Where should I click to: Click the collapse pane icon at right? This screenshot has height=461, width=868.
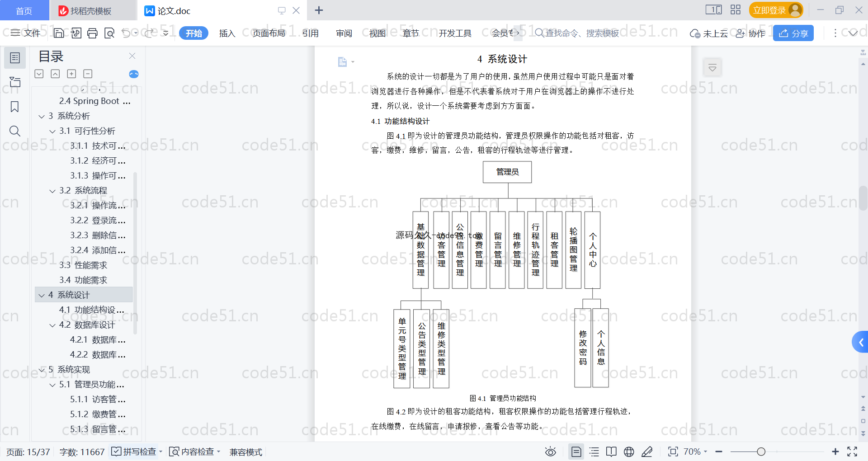(x=712, y=68)
